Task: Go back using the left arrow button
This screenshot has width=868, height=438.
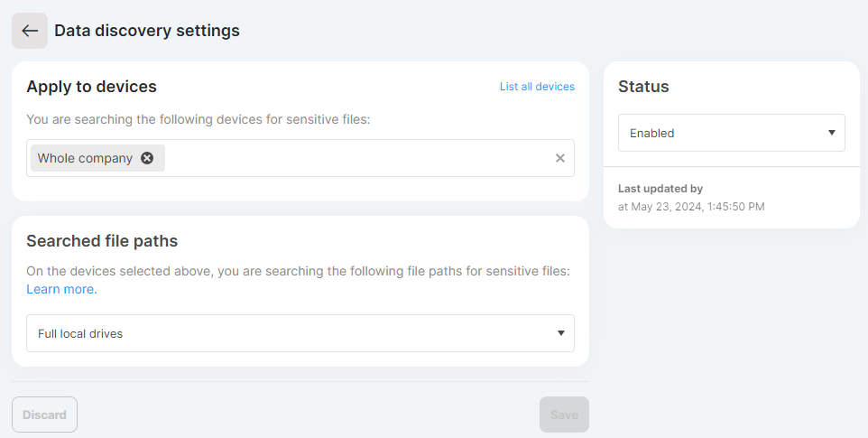Action: [x=30, y=31]
